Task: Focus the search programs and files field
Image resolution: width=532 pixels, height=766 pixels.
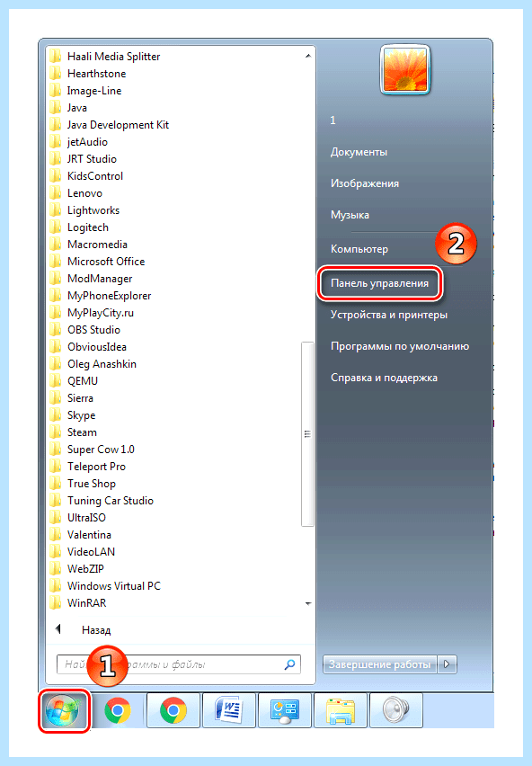Action: pos(179,664)
